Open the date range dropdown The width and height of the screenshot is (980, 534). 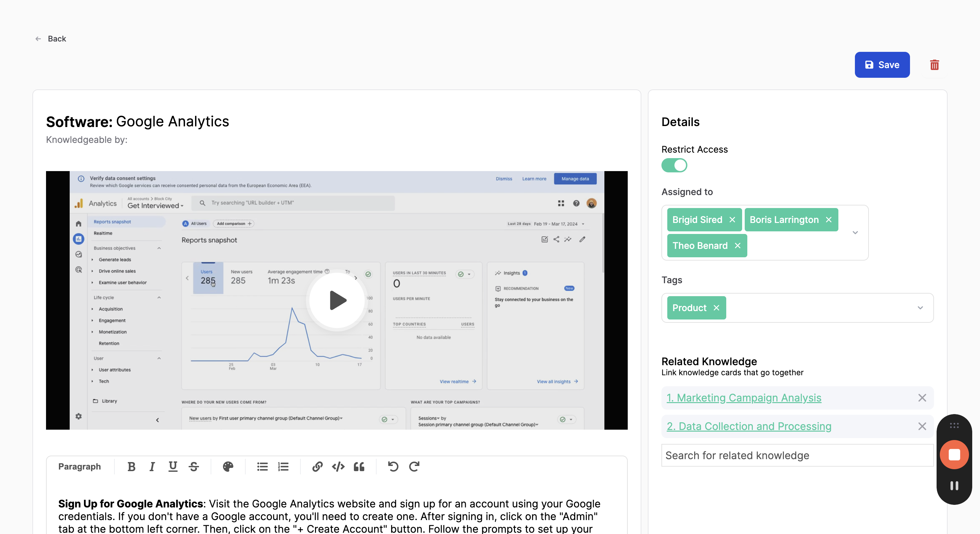(546, 224)
